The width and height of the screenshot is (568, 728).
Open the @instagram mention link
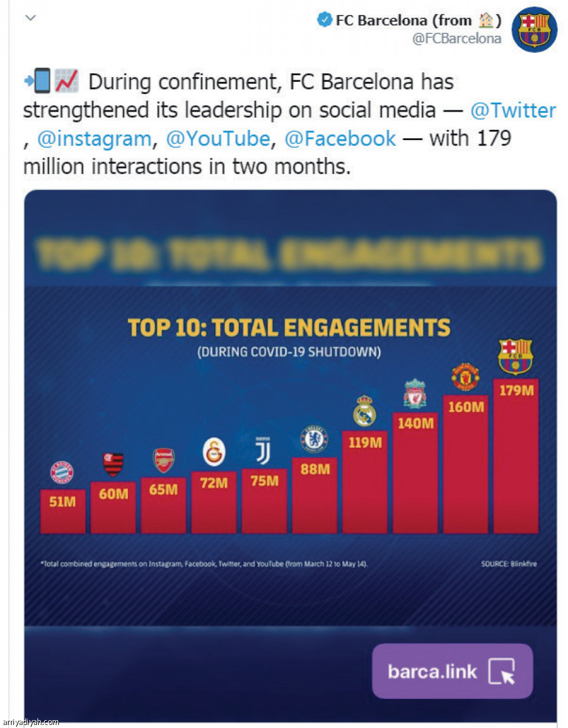94,139
